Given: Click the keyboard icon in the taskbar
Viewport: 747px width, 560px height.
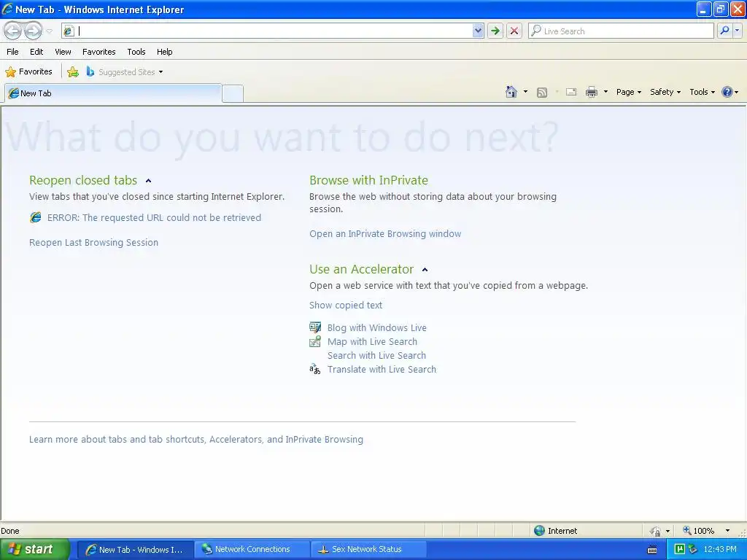Looking at the screenshot, I should tap(652, 550).
